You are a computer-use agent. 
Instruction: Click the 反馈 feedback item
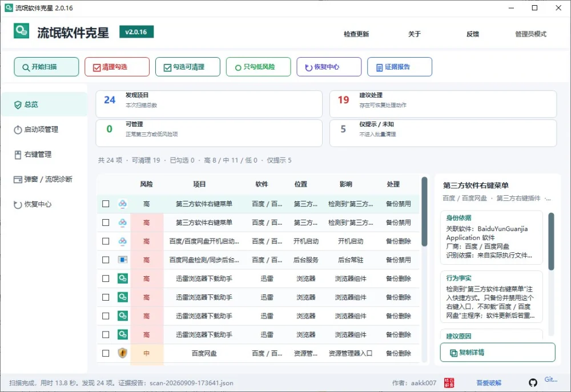click(x=473, y=34)
